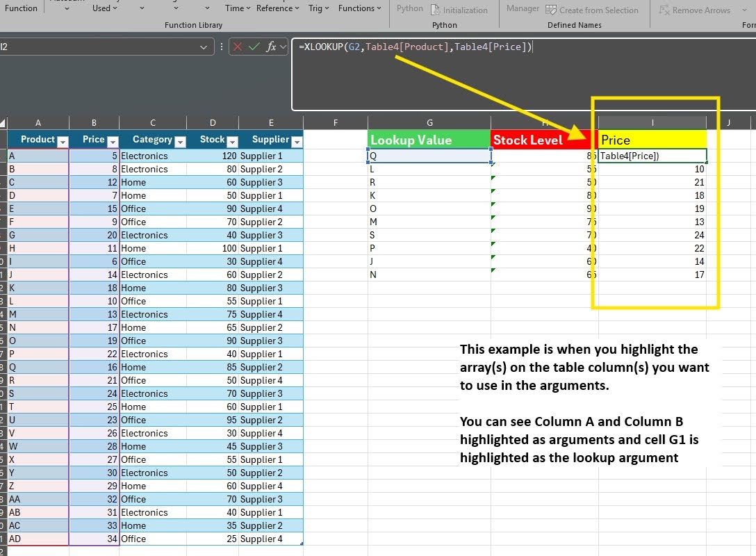
Task: Open the Price column filter dropdown
Action: point(113,142)
